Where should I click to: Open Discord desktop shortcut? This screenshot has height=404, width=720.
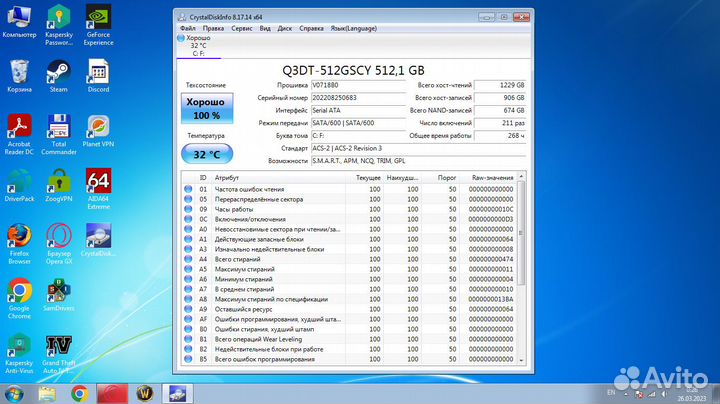tap(98, 76)
